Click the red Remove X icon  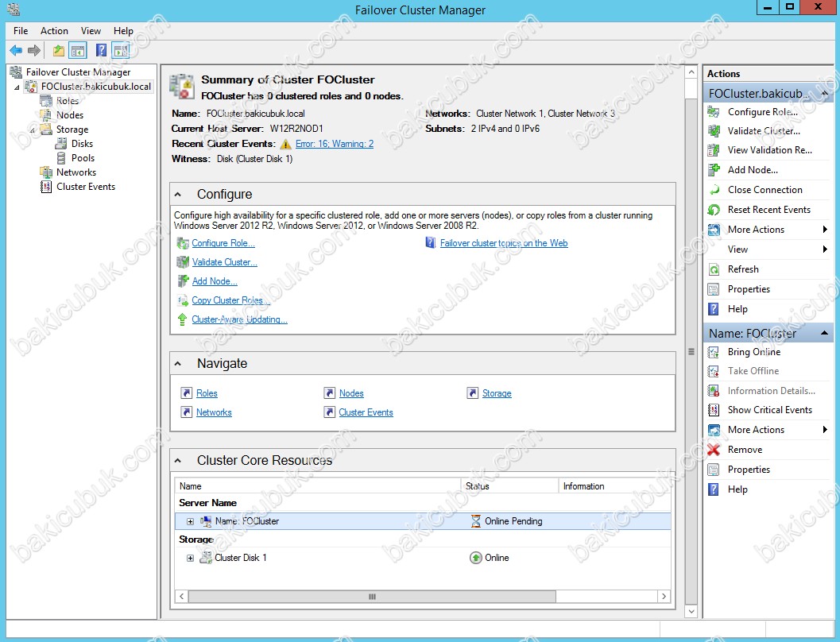click(x=714, y=450)
